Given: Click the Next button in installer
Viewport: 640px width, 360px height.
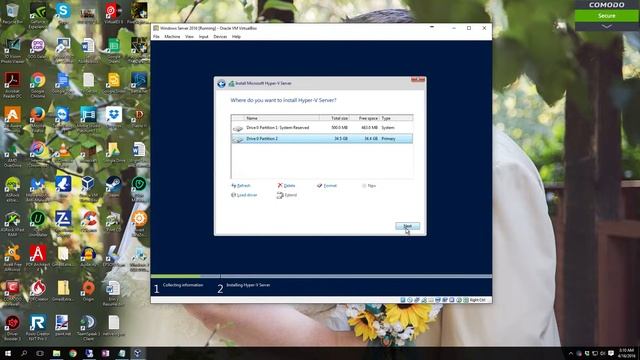Looking at the screenshot, I should click(x=407, y=226).
